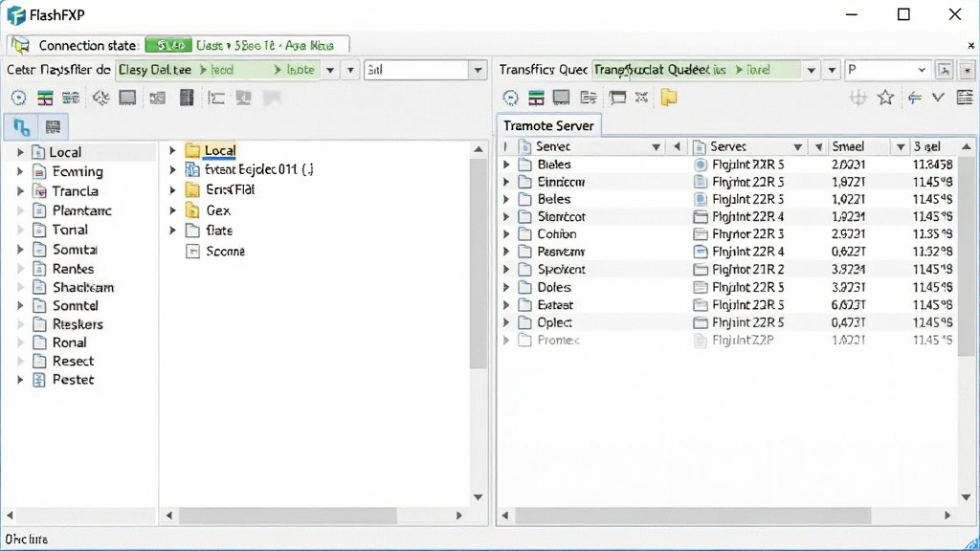Image resolution: width=980 pixels, height=551 pixels.
Task: Expand the Gex folder
Action: point(173,210)
